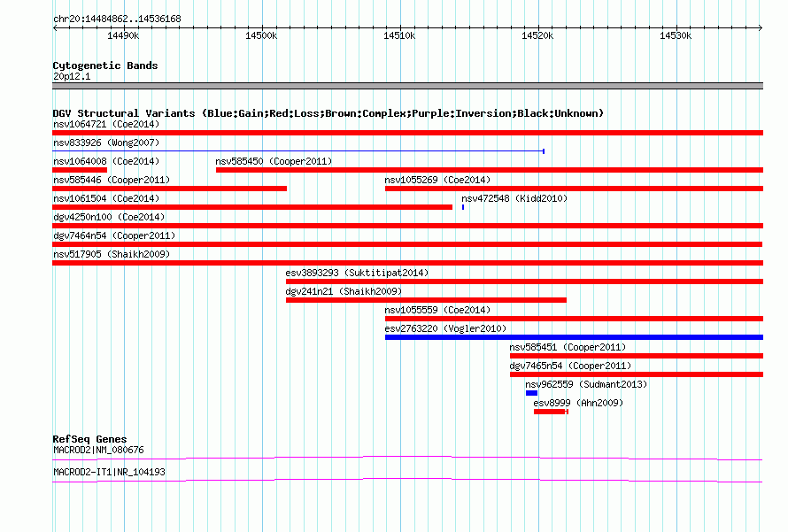Click the Cytogenetic Bands track title

pos(105,66)
